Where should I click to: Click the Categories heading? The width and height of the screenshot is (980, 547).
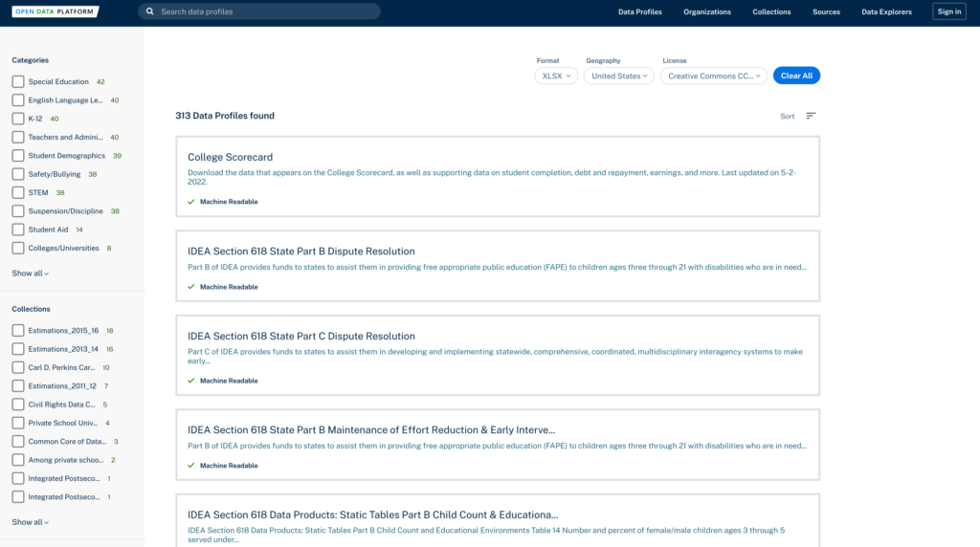(30, 60)
